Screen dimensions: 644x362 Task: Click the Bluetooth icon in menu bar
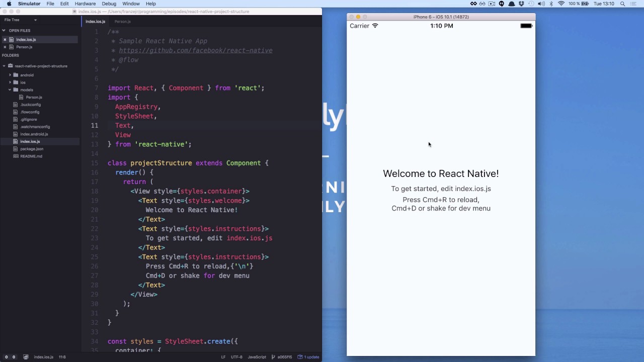click(x=551, y=4)
